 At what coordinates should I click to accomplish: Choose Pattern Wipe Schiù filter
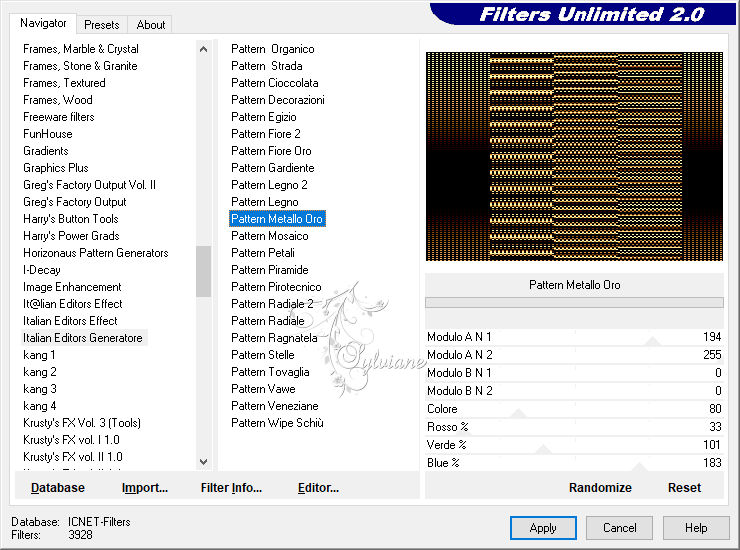pyautogui.click(x=277, y=423)
